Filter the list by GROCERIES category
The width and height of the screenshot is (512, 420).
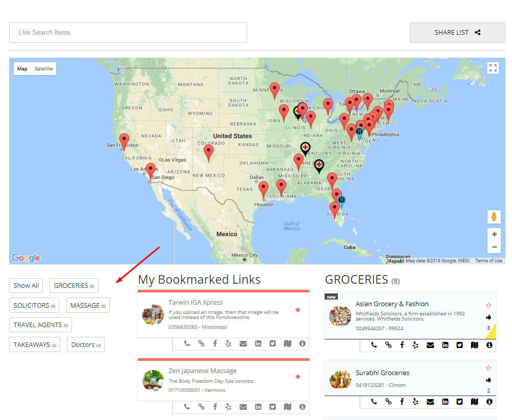coord(74,286)
